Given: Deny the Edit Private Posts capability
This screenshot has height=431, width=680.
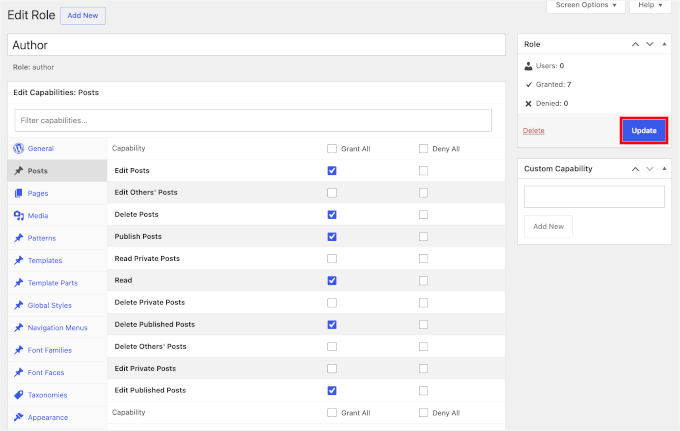Looking at the screenshot, I should (423, 369).
